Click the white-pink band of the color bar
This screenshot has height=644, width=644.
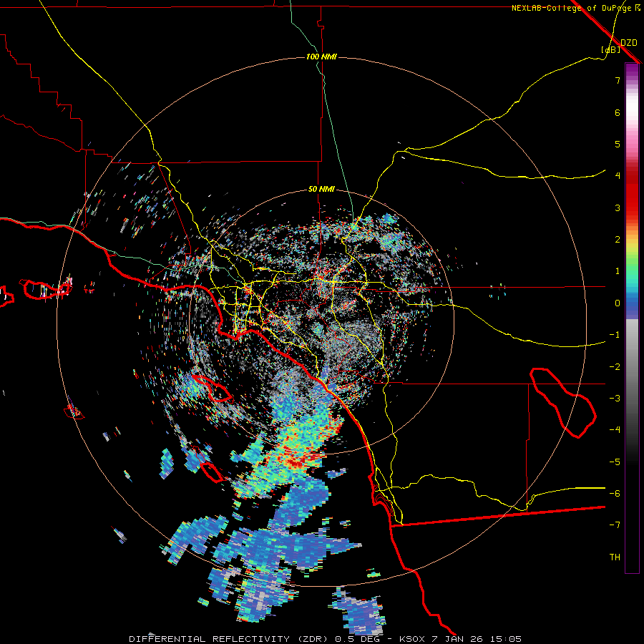pos(632,117)
